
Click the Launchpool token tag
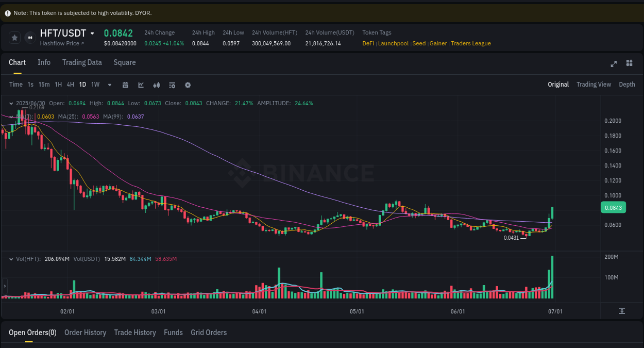coord(393,43)
